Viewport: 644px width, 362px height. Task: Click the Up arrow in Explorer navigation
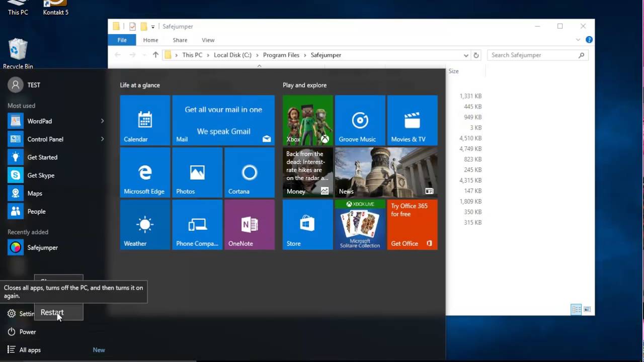pos(155,55)
